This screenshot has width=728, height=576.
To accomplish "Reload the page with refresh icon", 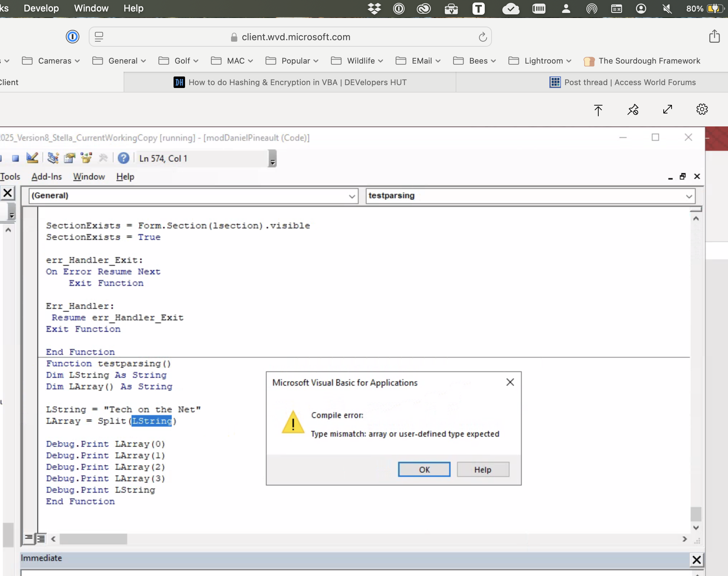I will (483, 37).
